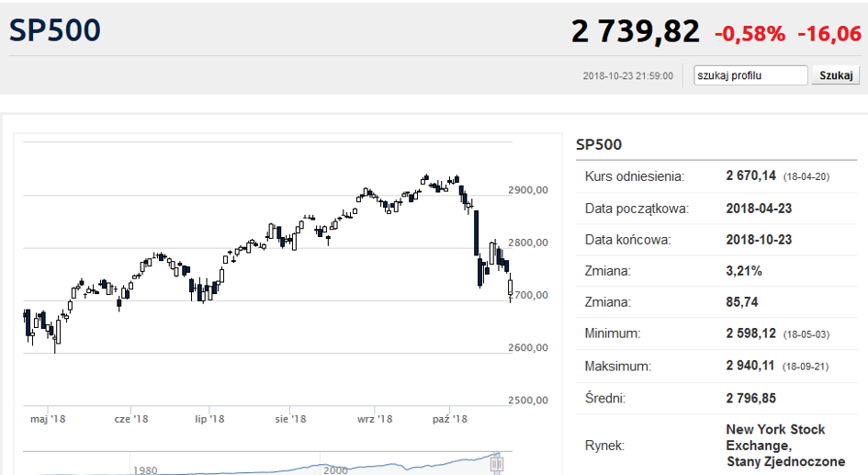Click the paź '18 axis label
This screenshot has height=475, width=868.
point(449,419)
